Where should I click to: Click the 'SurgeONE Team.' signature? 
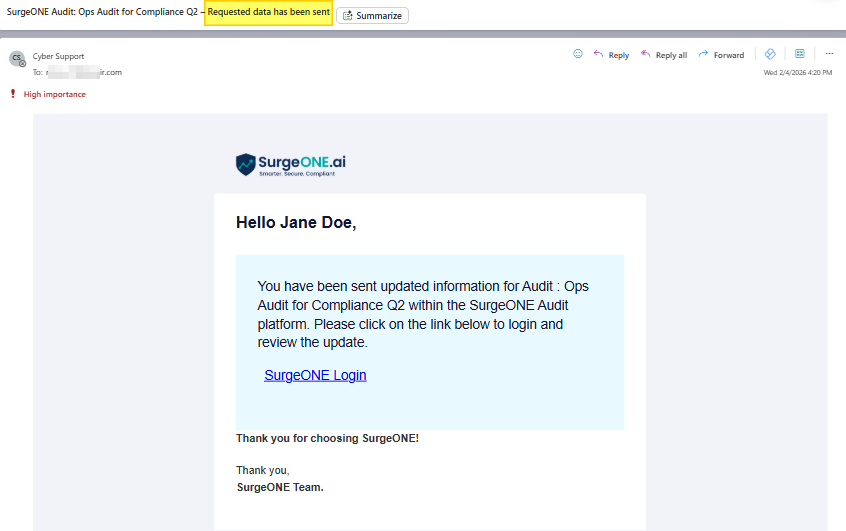(x=280, y=487)
